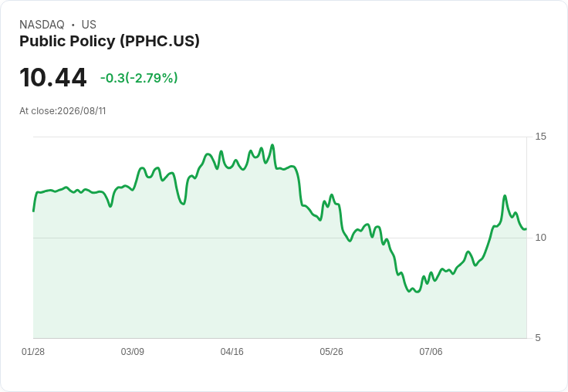This screenshot has width=568, height=392.
Task: Click the Public Policy (PPHC.US) title
Action: pos(110,41)
